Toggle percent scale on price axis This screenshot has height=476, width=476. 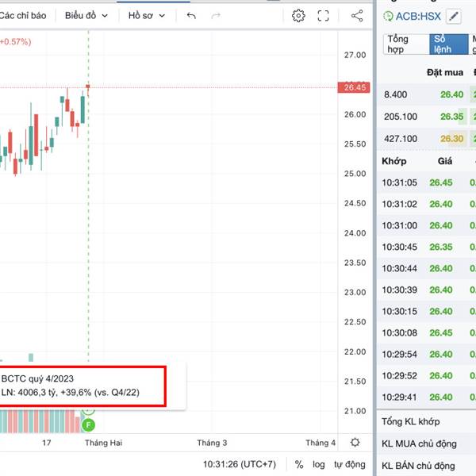(299, 465)
